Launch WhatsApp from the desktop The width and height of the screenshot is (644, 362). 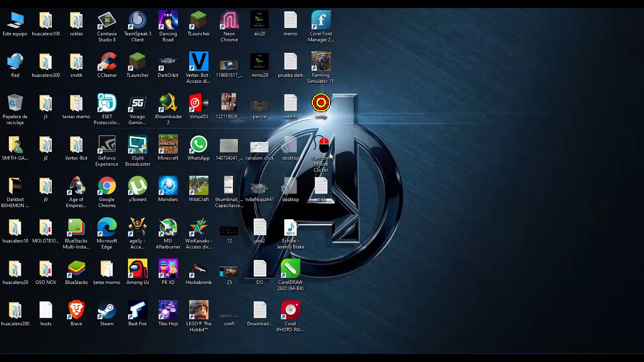tap(198, 148)
